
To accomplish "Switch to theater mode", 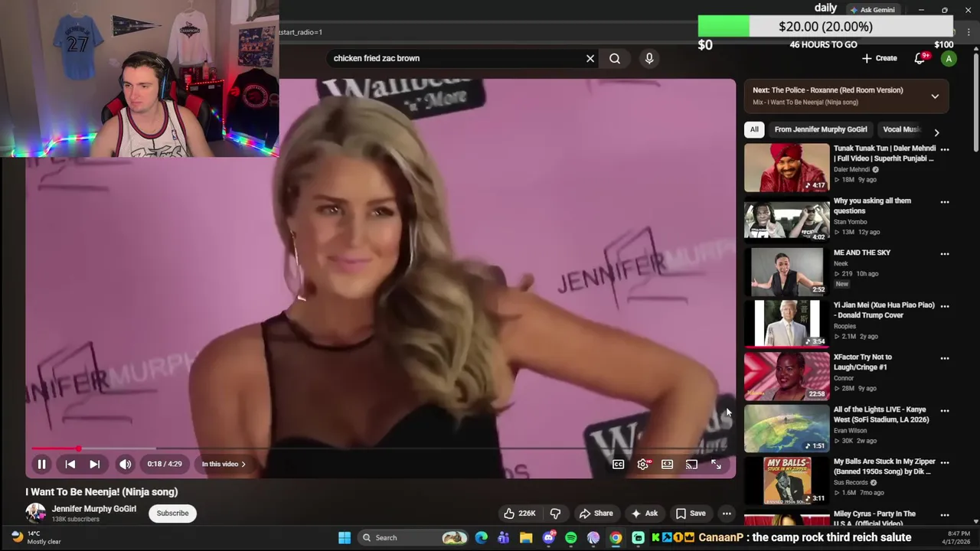I will click(x=668, y=464).
